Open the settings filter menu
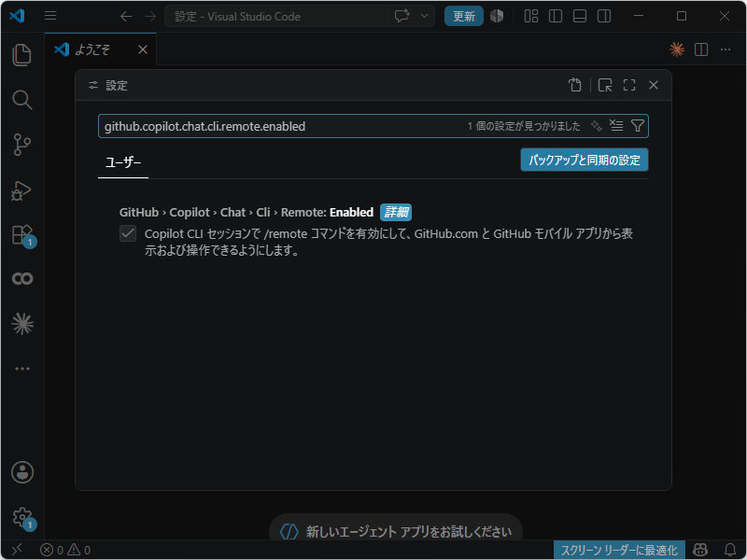 (x=638, y=126)
